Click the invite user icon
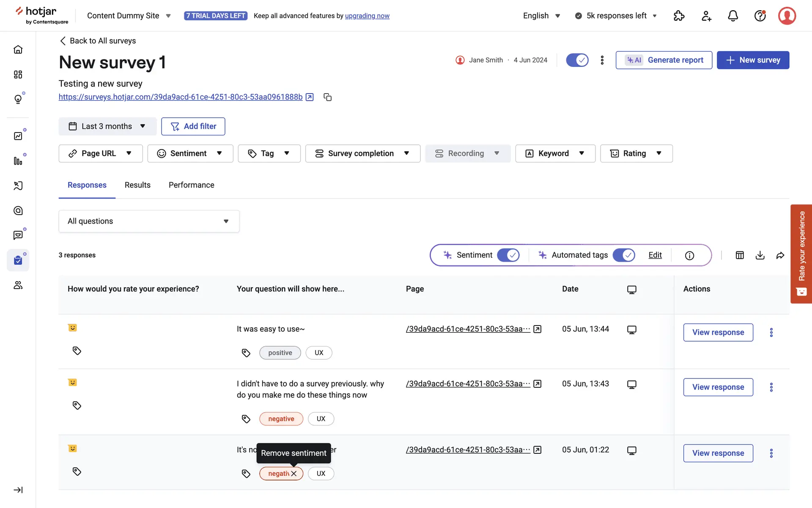Viewport: 812px width, 508px height. click(706, 16)
